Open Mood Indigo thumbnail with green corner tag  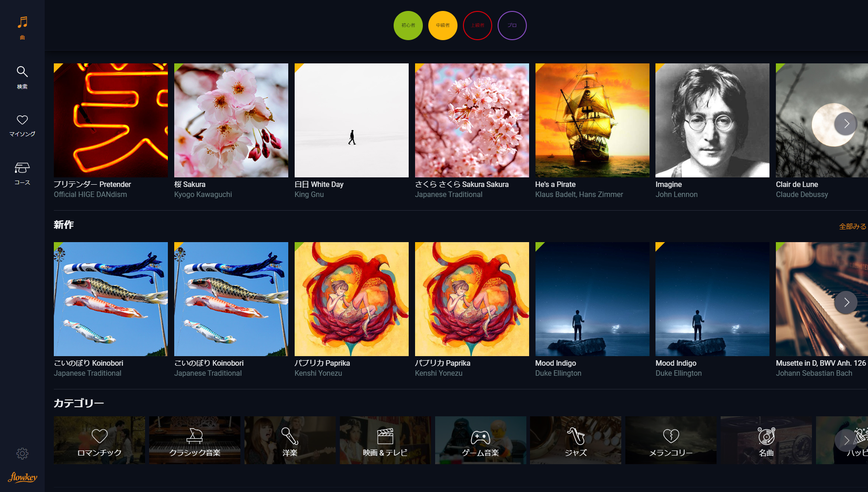(x=592, y=299)
